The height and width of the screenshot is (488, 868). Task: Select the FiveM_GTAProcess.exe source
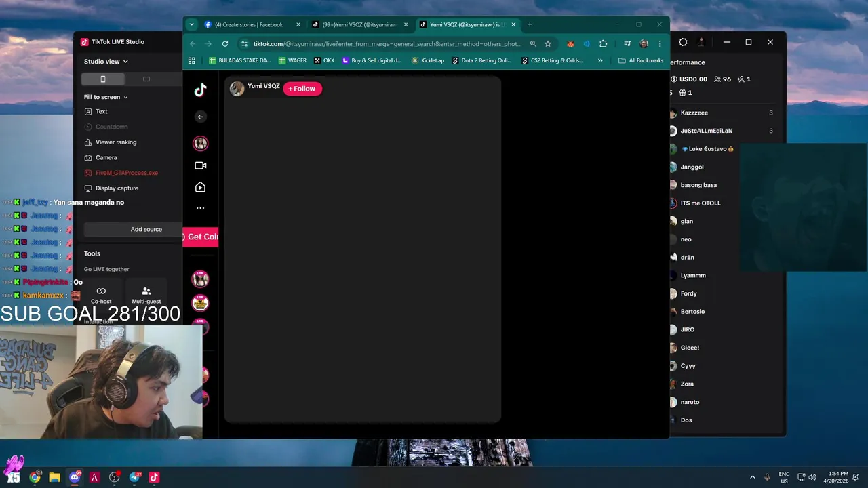[127, 173]
